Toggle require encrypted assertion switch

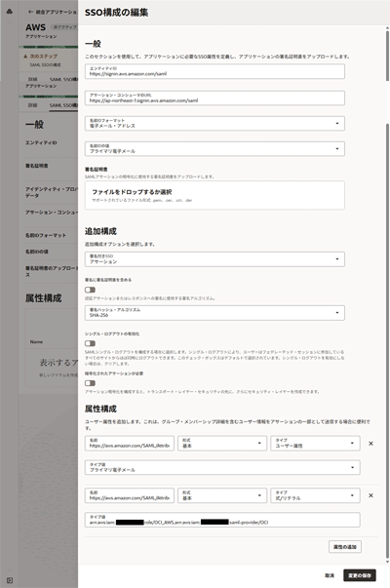[90, 383]
